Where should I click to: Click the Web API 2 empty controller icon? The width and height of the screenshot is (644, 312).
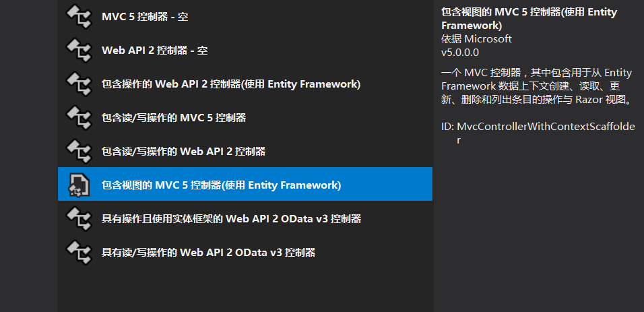[x=78, y=50]
